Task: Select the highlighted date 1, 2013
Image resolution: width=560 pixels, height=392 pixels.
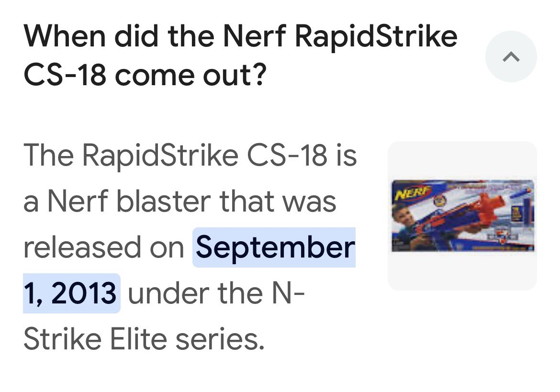Action: point(71,293)
